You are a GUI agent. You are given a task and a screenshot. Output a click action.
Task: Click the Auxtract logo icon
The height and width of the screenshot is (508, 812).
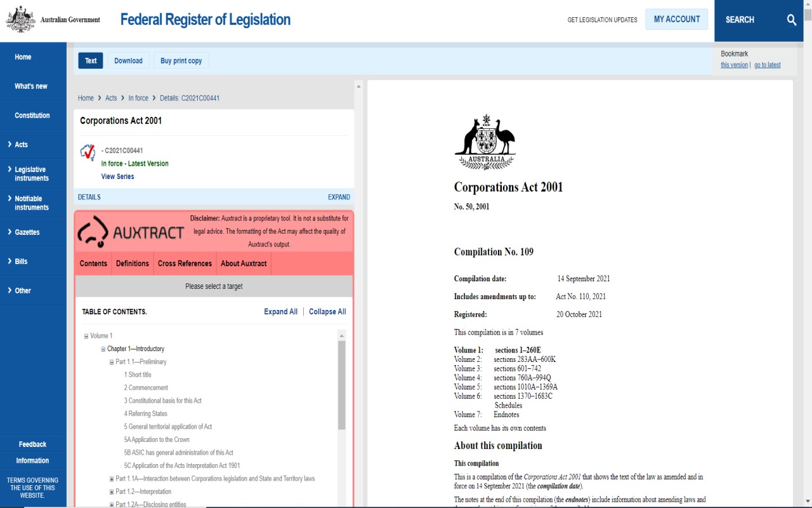click(93, 232)
